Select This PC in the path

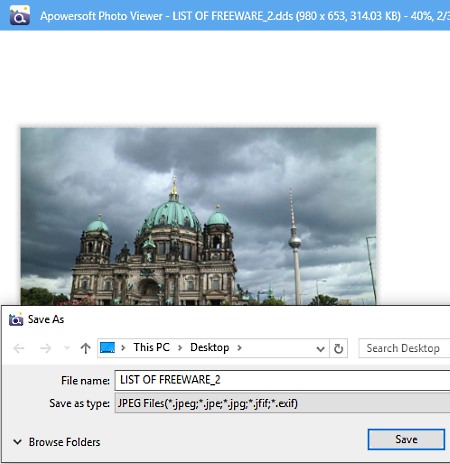click(152, 347)
